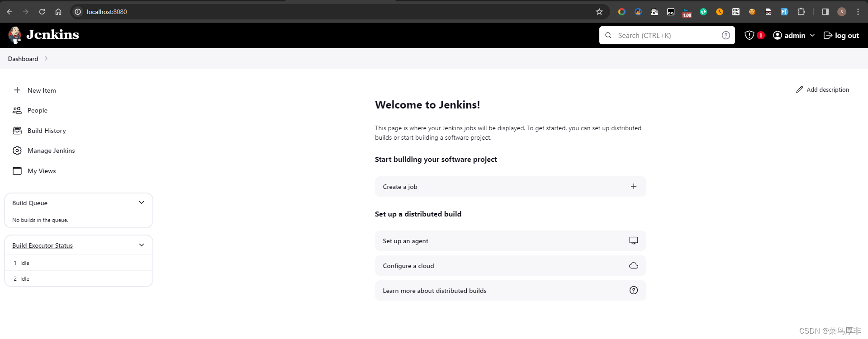Click Learn more about distributed builds
Image resolution: width=868 pixels, height=339 pixels.
tap(510, 290)
